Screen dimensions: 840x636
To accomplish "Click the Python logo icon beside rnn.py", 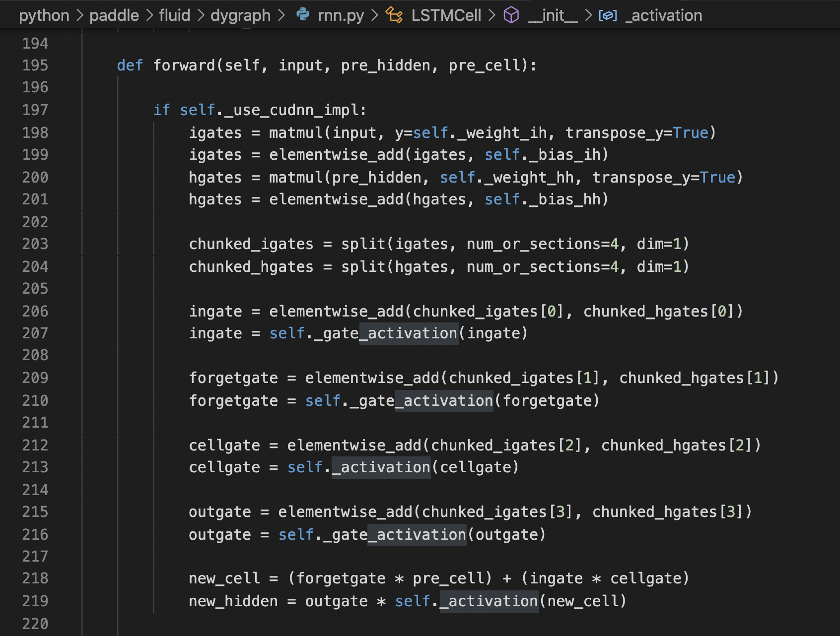I will click(x=304, y=15).
